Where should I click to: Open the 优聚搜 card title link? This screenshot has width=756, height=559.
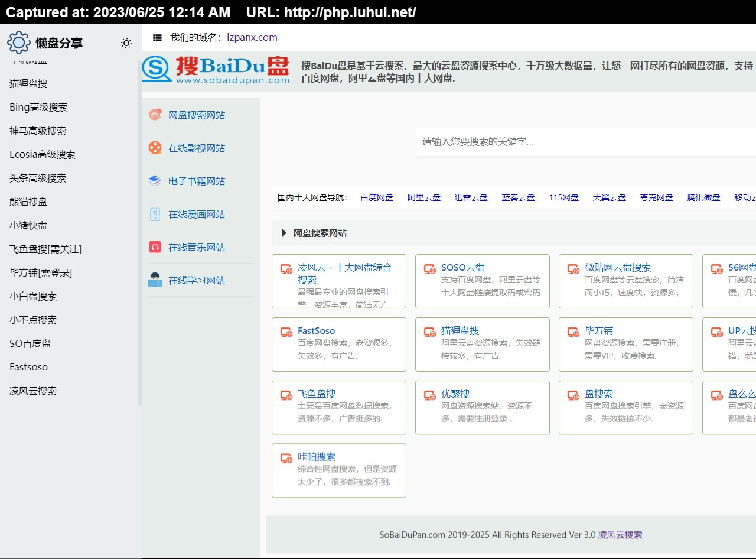pos(455,394)
